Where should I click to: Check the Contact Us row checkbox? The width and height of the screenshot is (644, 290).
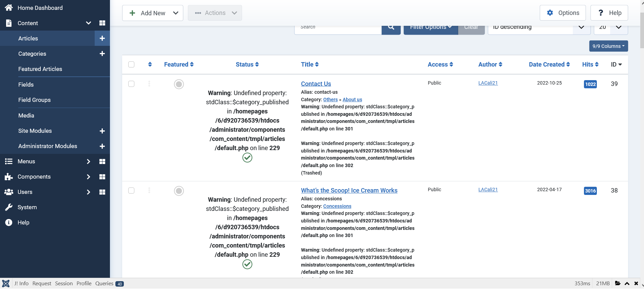(x=131, y=84)
